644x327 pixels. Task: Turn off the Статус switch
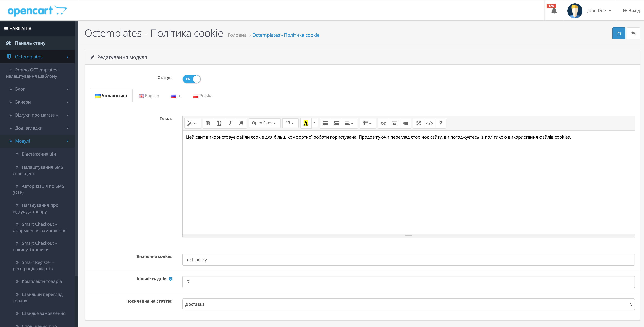[x=191, y=79]
